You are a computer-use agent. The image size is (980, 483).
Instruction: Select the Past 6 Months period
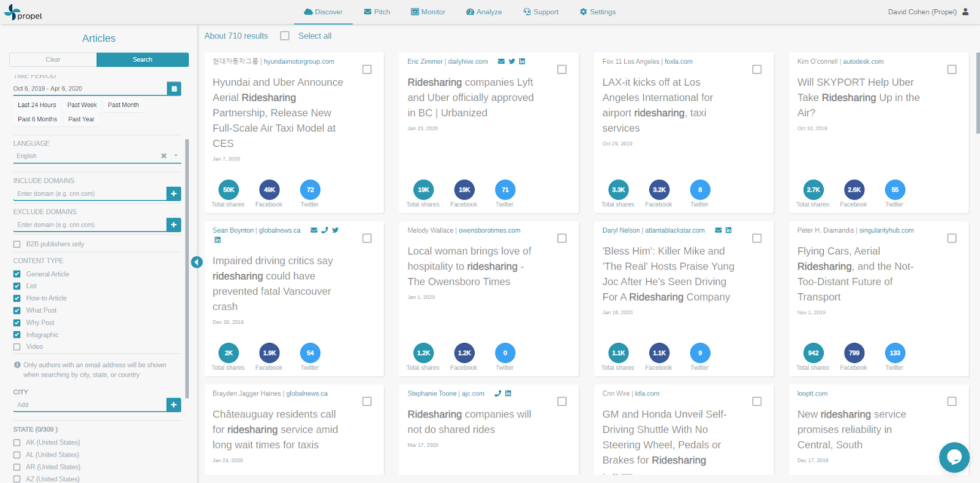[x=37, y=119]
